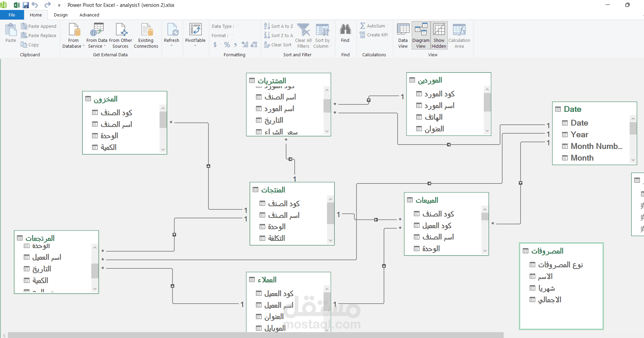Click the Paste Replace button

tap(38, 35)
